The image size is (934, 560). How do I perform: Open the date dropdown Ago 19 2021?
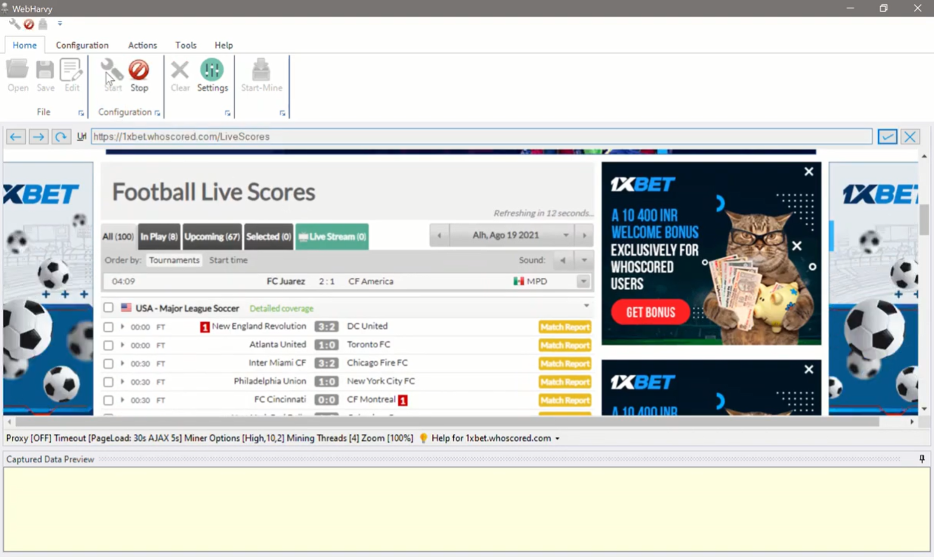566,235
